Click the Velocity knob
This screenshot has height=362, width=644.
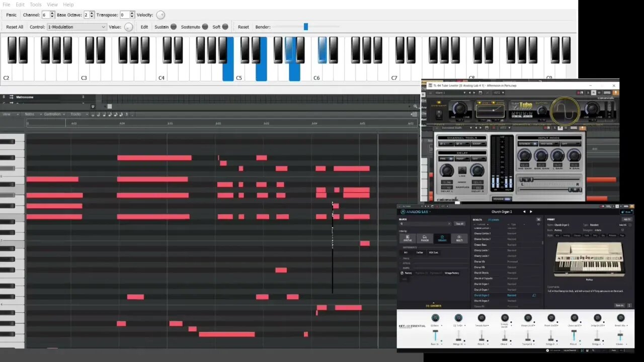(160, 15)
